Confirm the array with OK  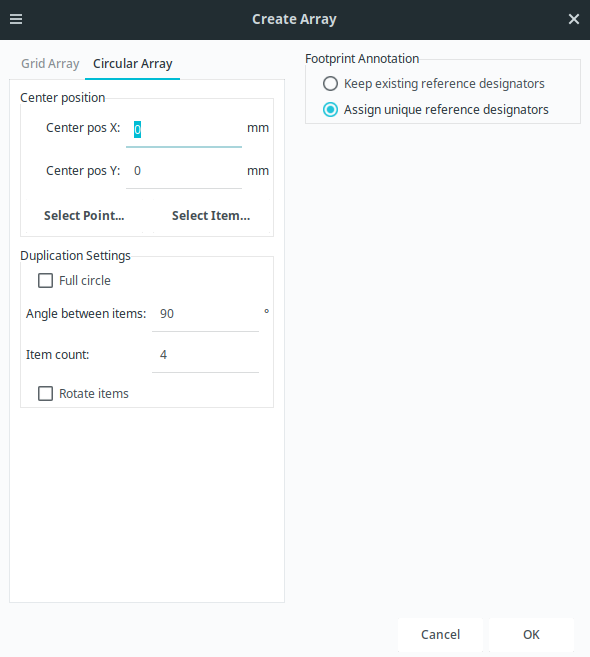(531, 634)
